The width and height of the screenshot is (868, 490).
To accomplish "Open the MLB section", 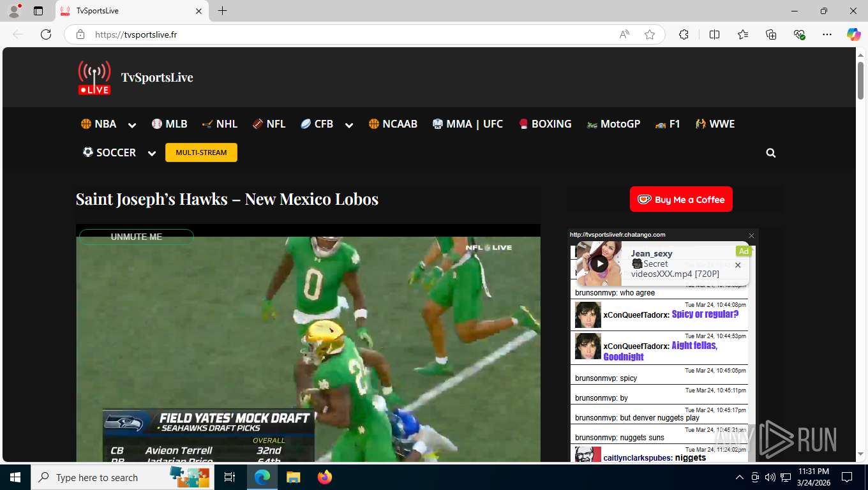I will [169, 124].
